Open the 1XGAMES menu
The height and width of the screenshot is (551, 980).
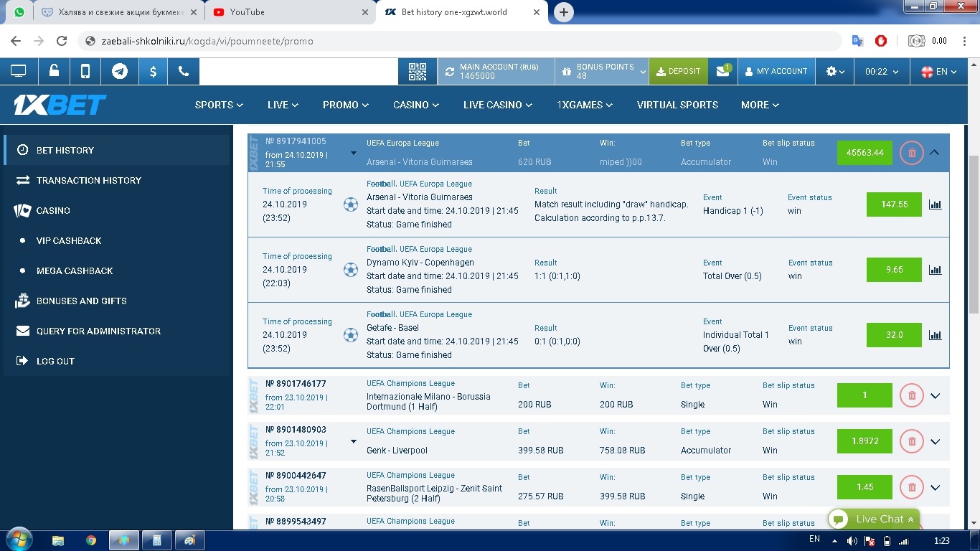click(x=585, y=105)
